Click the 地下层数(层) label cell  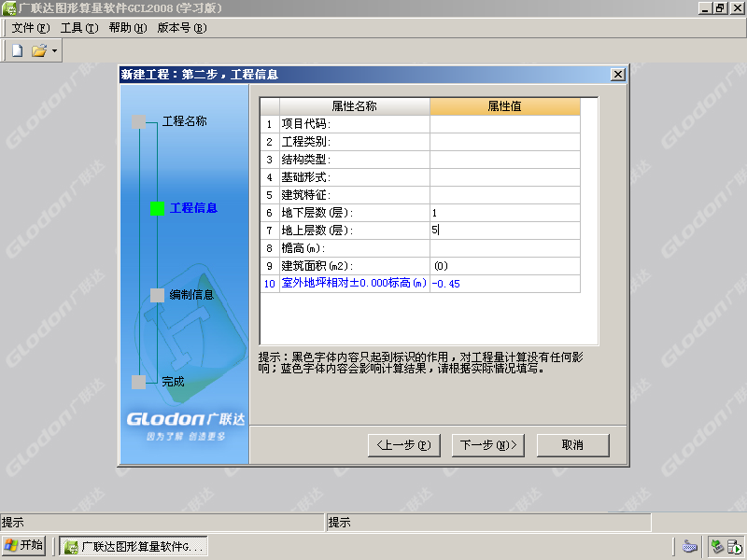click(355, 213)
